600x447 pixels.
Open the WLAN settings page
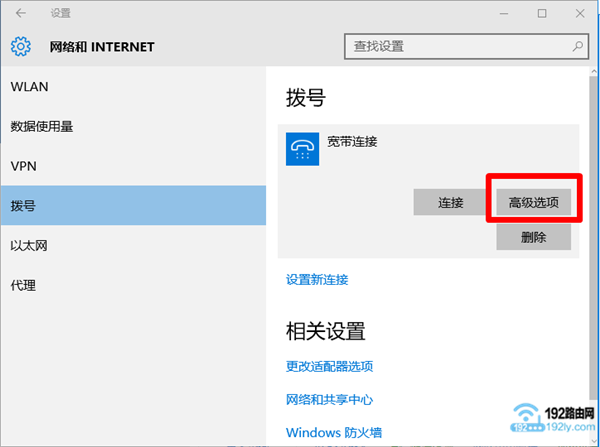tap(30, 87)
